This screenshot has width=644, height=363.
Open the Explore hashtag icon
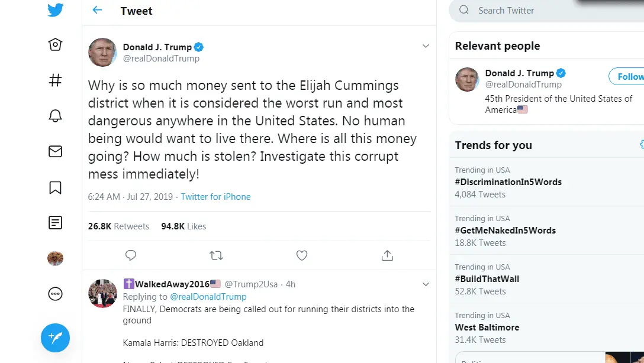point(55,80)
